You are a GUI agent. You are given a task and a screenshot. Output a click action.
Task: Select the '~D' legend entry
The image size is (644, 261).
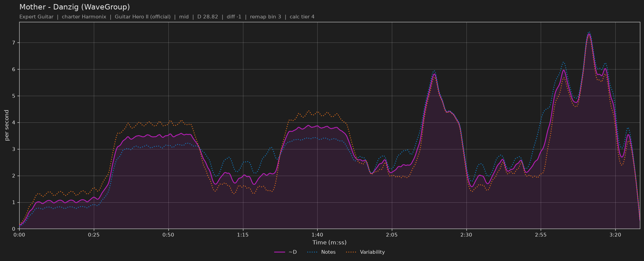point(286,252)
